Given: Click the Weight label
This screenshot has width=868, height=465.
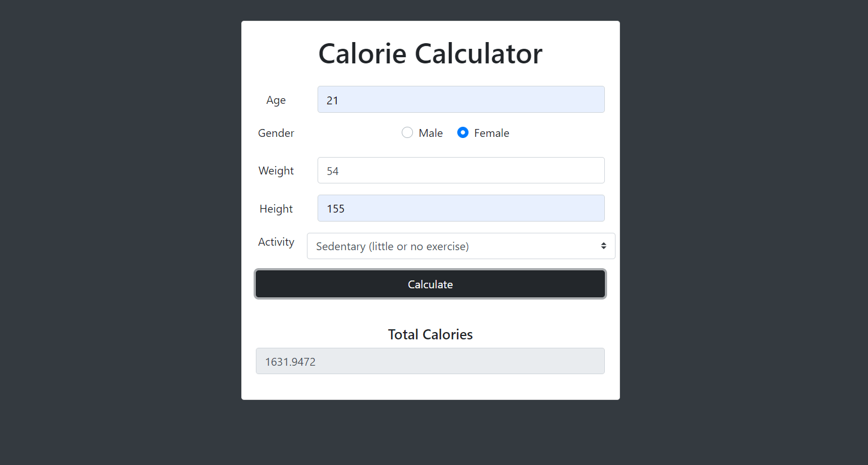Looking at the screenshot, I should pos(275,171).
